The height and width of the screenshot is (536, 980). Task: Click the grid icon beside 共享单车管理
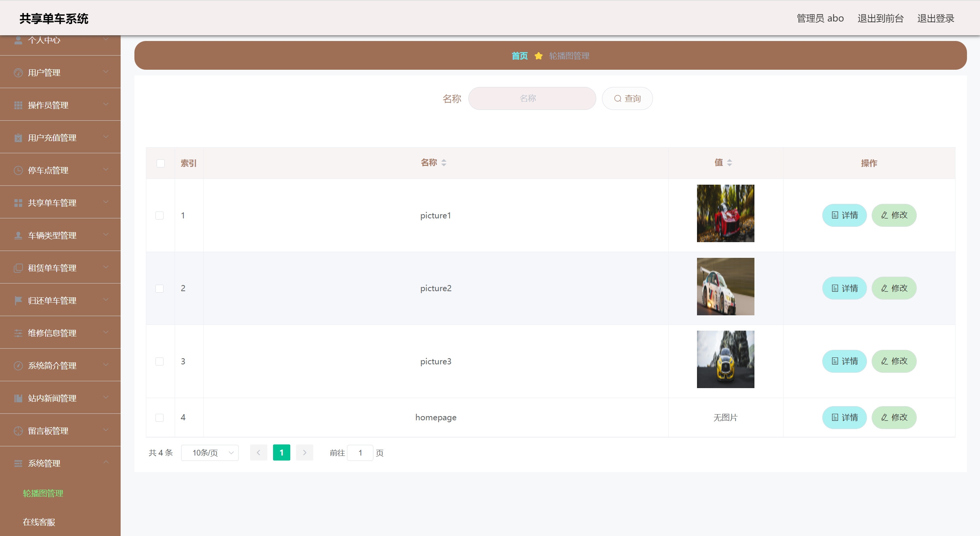pyautogui.click(x=18, y=203)
